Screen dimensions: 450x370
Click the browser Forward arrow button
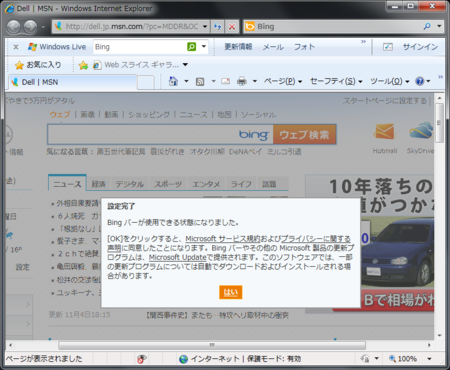(31, 27)
